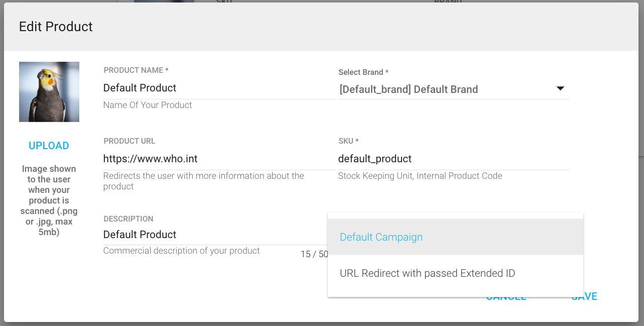Click the Edit Product dialog title
This screenshot has width=644, height=326.
(56, 27)
